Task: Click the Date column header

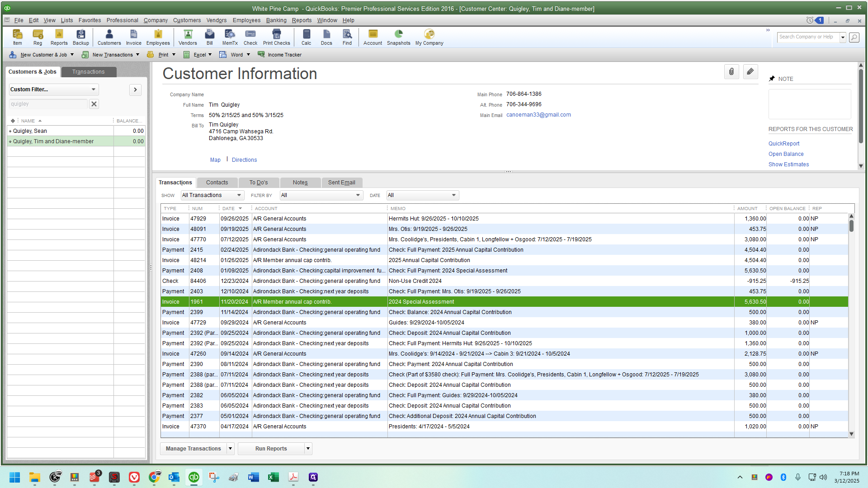Action: click(235, 209)
